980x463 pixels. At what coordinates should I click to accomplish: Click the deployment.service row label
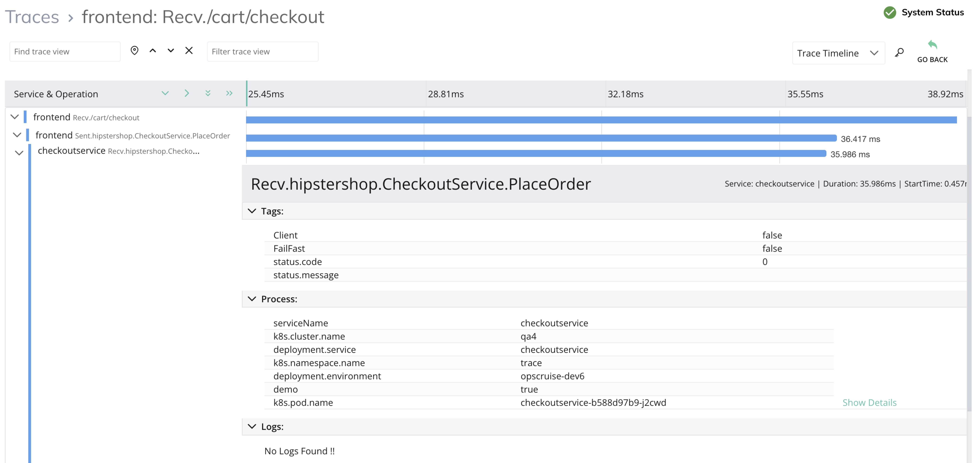pos(314,349)
